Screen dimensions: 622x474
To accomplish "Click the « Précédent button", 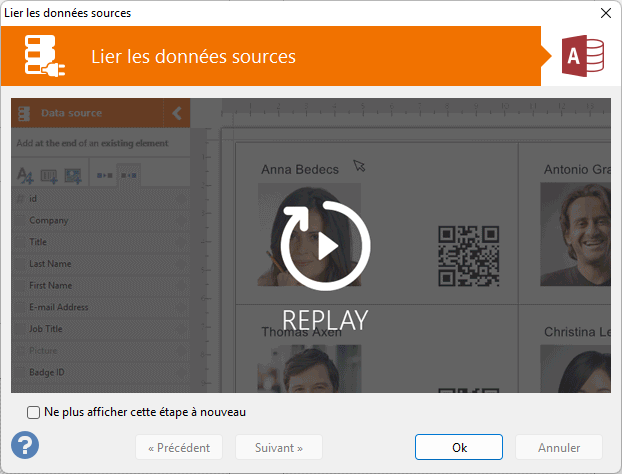I will pos(179,447).
